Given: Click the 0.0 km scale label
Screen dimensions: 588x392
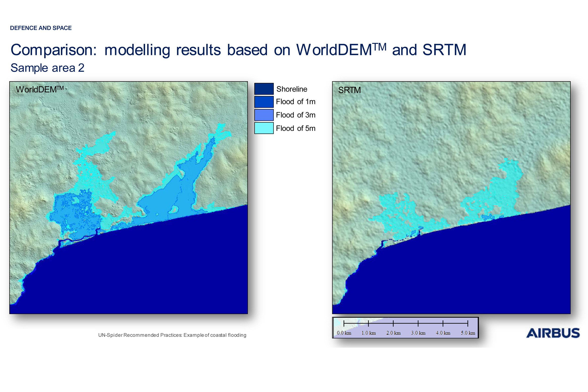Looking at the screenshot, I should 344,333.
